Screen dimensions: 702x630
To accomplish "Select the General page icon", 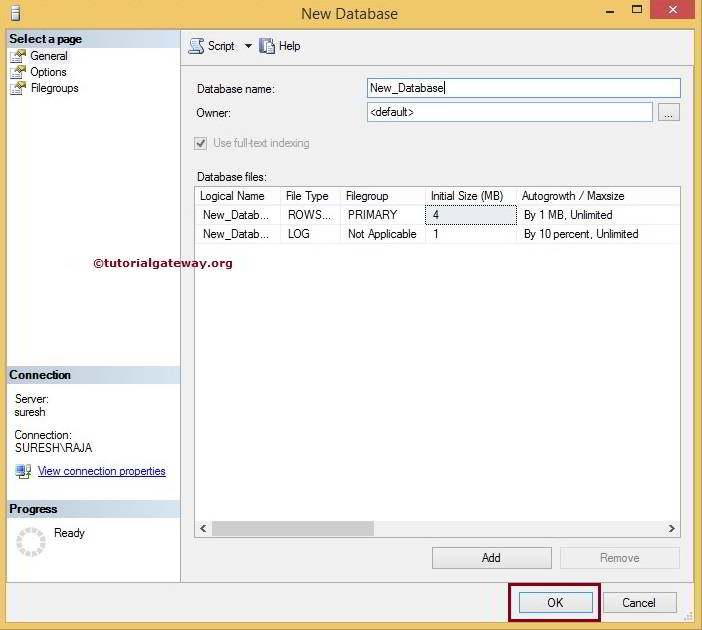I will [18, 56].
